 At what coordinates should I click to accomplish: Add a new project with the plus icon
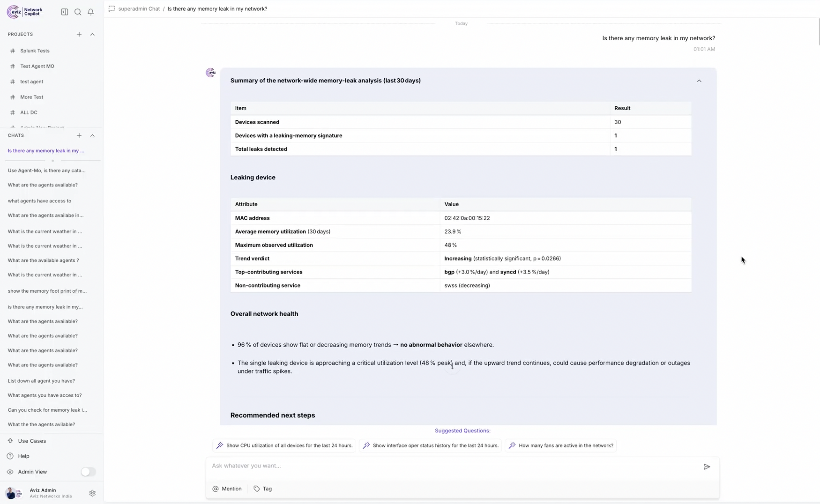pyautogui.click(x=79, y=34)
